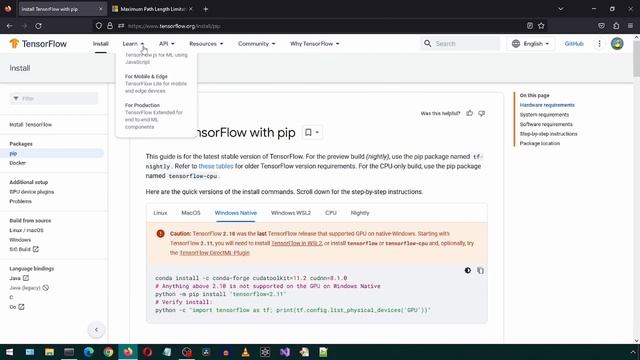Jump to Hardware requirements section
The height and width of the screenshot is (360, 640).
(547, 105)
